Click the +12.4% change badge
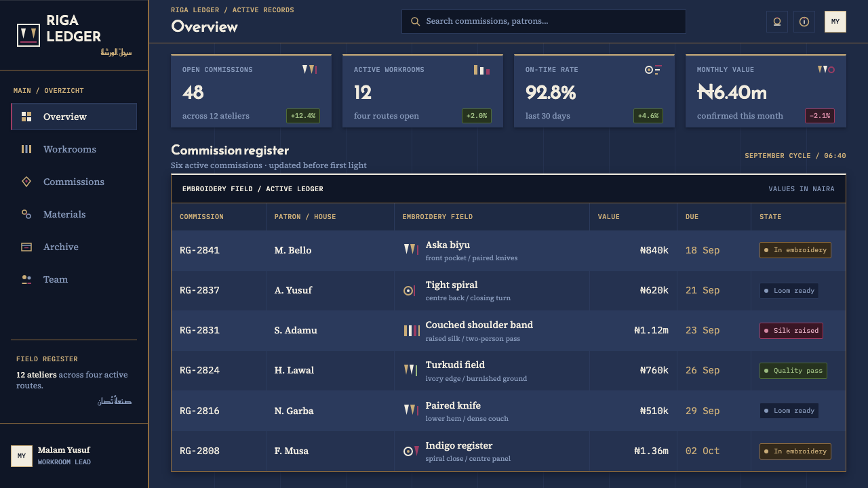 303,116
